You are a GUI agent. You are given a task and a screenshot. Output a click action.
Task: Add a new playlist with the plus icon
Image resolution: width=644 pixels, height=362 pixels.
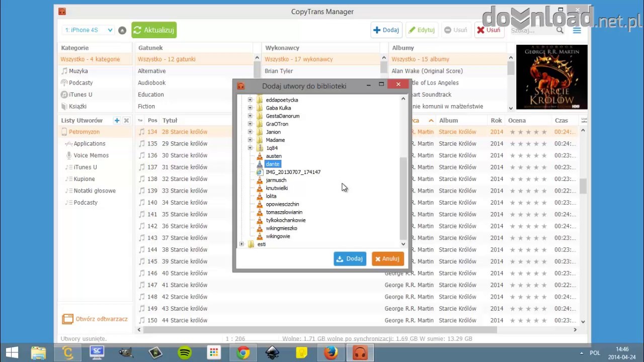pos(117,121)
